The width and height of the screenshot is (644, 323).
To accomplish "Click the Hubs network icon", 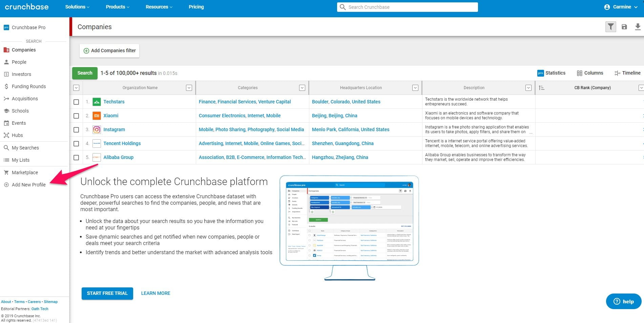I will [x=6, y=135].
